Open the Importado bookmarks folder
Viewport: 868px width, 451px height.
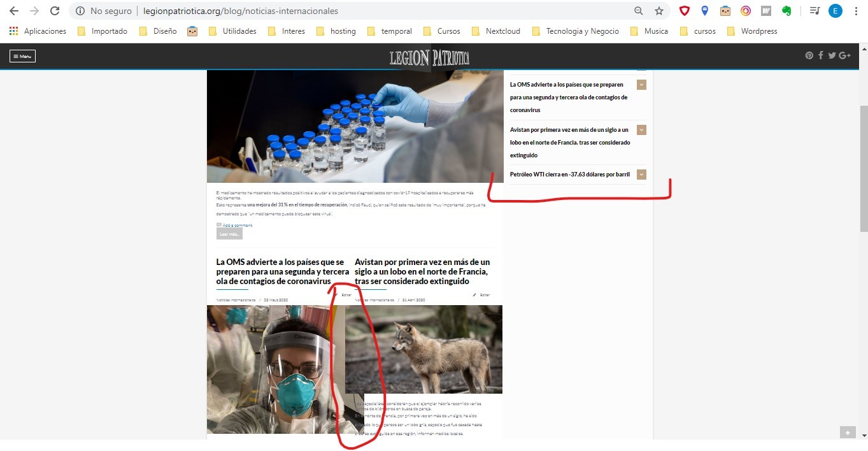click(103, 31)
